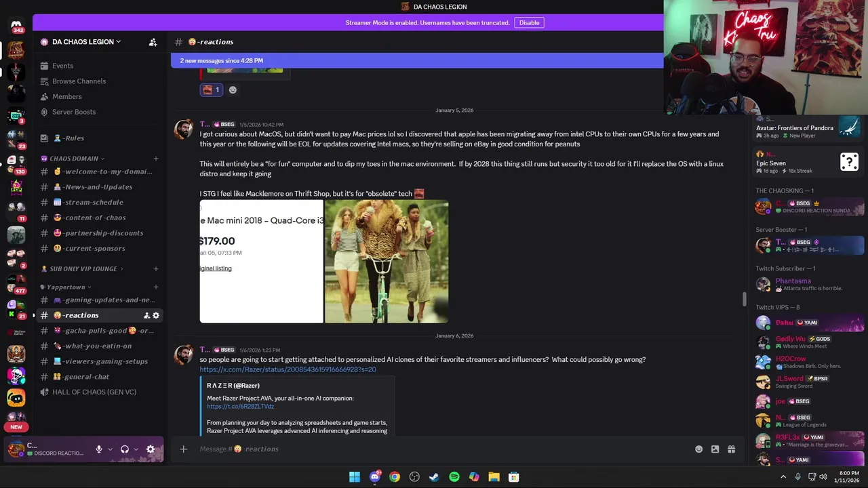Open the -partnership-discounts channel
Viewport: 868px width, 488px height.
[100, 233]
